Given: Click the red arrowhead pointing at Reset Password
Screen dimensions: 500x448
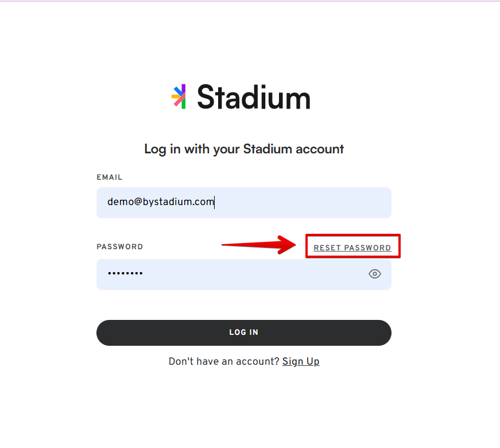Looking at the screenshot, I should click(x=286, y=245).
